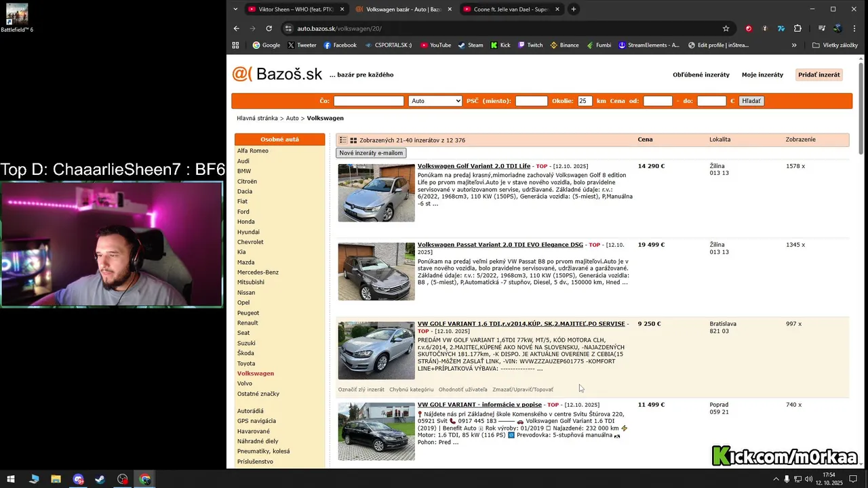Show hidden system tray icons
This screenshot has height=488, width=868.
[776, 479]
